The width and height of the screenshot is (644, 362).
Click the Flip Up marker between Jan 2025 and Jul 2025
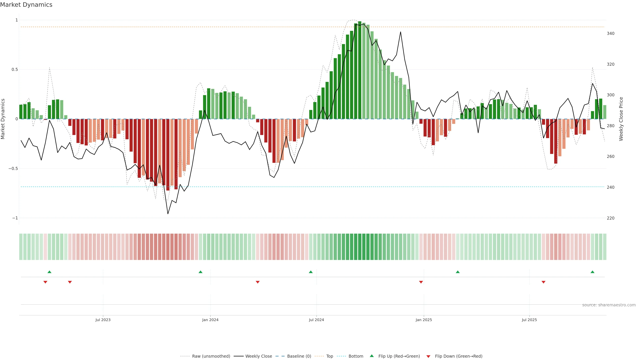point(458,272)
